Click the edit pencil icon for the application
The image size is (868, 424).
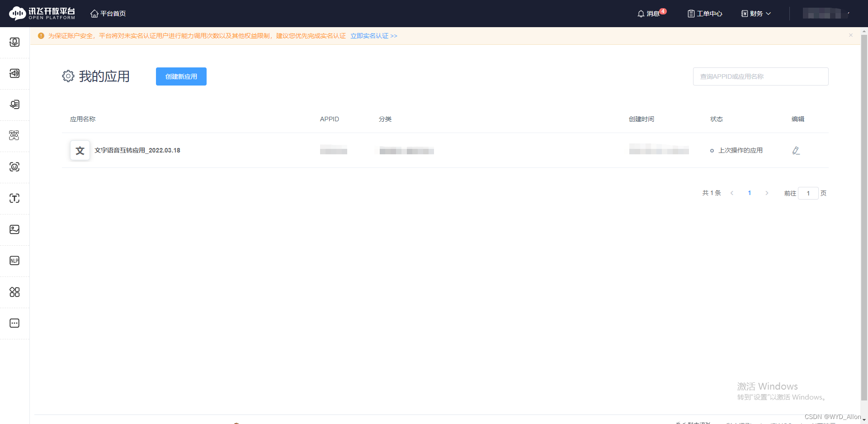[796, 151]
